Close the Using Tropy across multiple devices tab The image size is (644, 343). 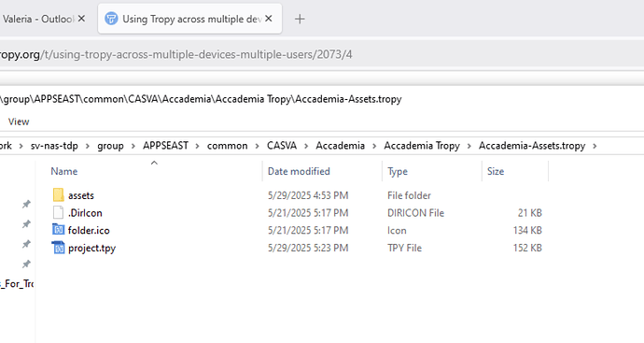click(269, 19)
